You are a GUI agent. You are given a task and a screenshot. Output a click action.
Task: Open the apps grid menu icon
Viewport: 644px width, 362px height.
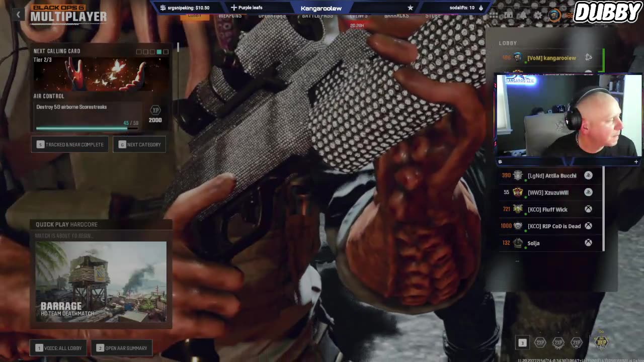pos(493,16)
